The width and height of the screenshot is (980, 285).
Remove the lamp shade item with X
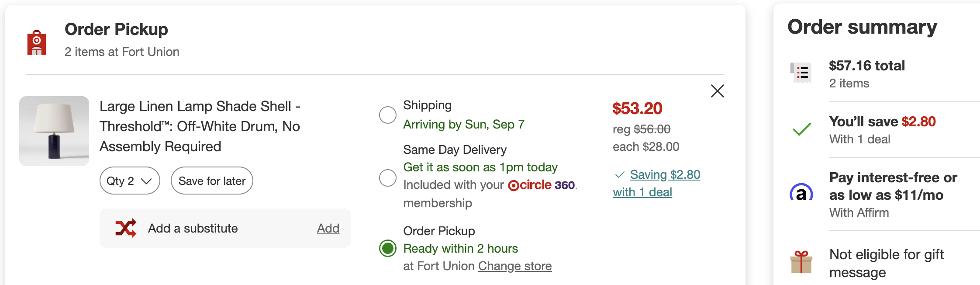(x=717, y=91)
